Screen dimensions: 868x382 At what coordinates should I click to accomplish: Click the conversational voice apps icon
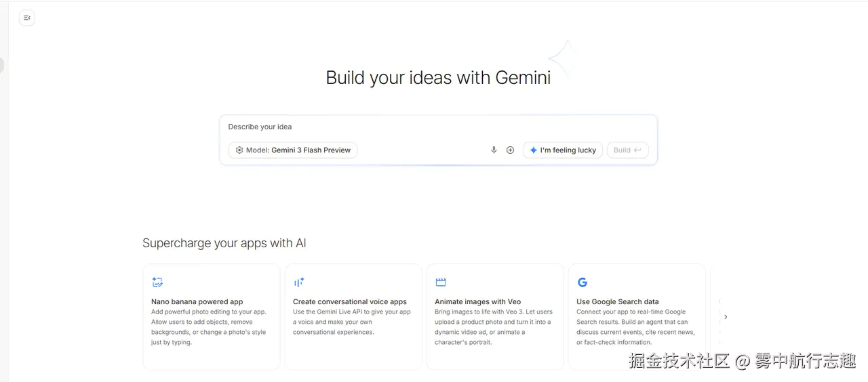point(299,282)
